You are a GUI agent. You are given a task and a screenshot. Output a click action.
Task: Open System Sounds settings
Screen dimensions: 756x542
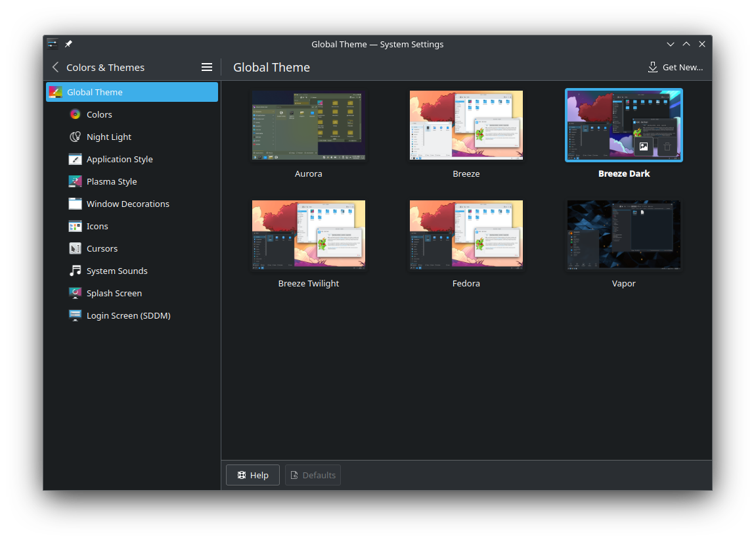(132, 271)
